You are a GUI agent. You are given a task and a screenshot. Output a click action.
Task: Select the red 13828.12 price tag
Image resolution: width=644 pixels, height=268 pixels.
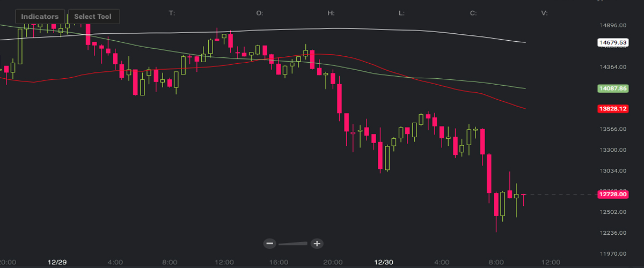pos(612,109)
